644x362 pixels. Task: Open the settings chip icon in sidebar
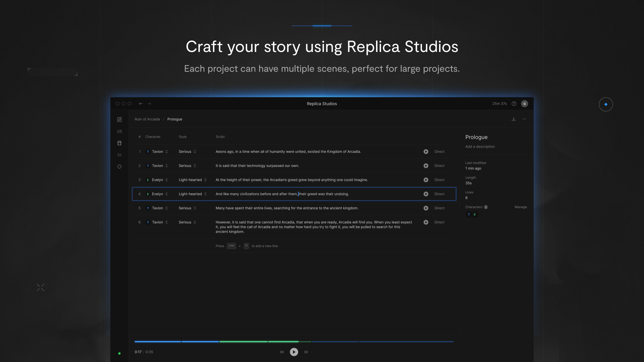click(x=119, y=167)
